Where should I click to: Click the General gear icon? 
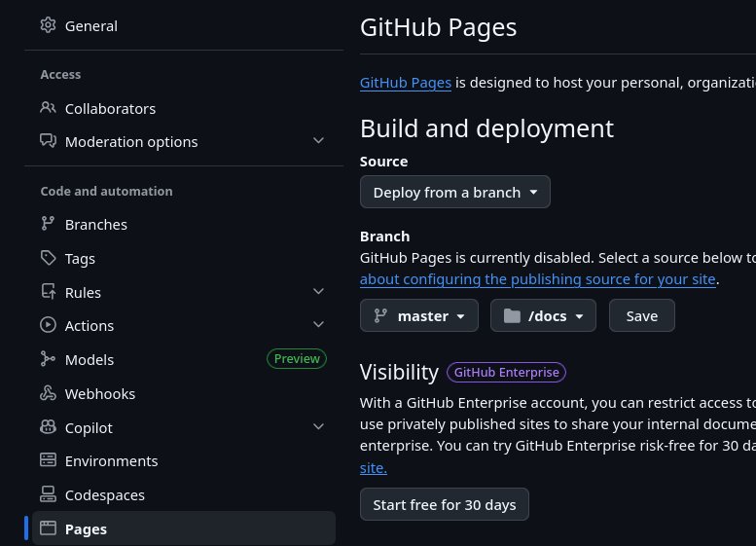[x=48, y=26]
